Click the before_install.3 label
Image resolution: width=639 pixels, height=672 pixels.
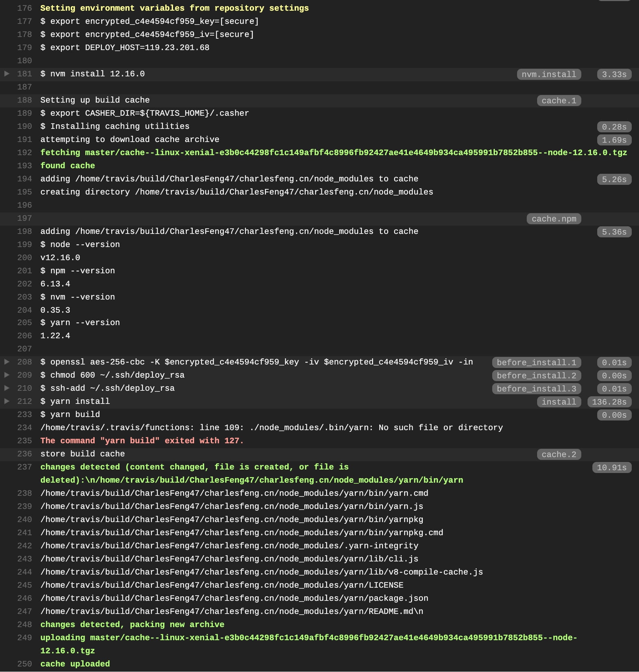(536, 389)
